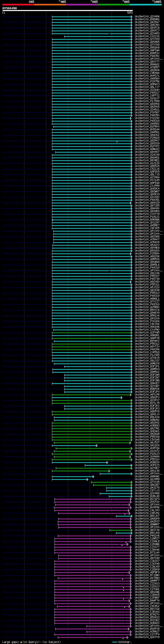Click the green identity legend segment
164x644 pixels.
click(114, 5)
